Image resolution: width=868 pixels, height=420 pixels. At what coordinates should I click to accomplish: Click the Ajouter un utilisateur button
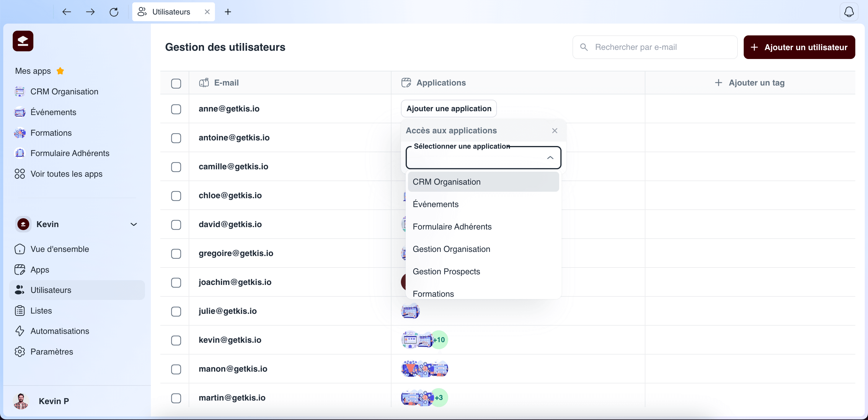(x=799, y=47)
